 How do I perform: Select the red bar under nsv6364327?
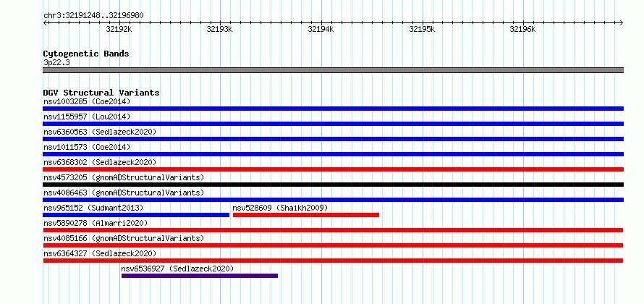click(x=333, y=261)
